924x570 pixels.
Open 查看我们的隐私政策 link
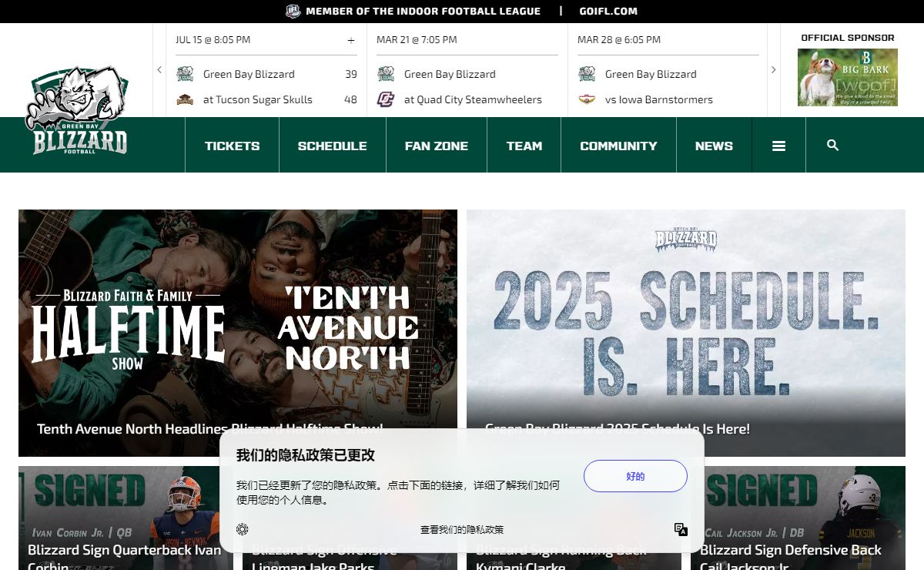pyautogui.click(x=462, y=530)
